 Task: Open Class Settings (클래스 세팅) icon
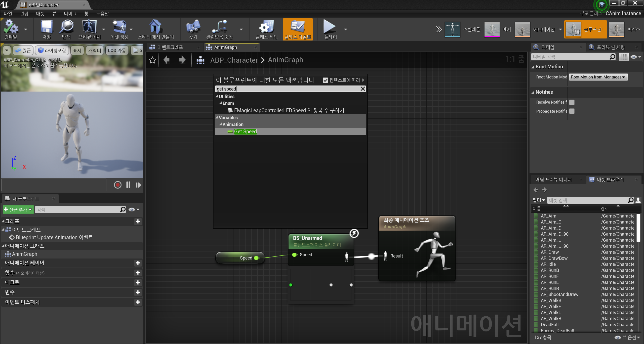266,27
